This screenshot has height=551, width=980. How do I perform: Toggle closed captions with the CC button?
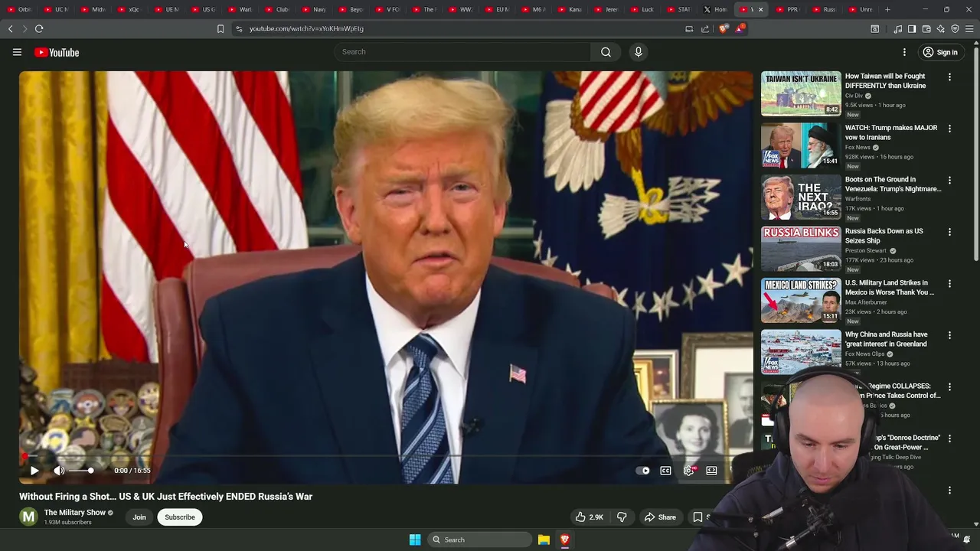click(665, 471)
